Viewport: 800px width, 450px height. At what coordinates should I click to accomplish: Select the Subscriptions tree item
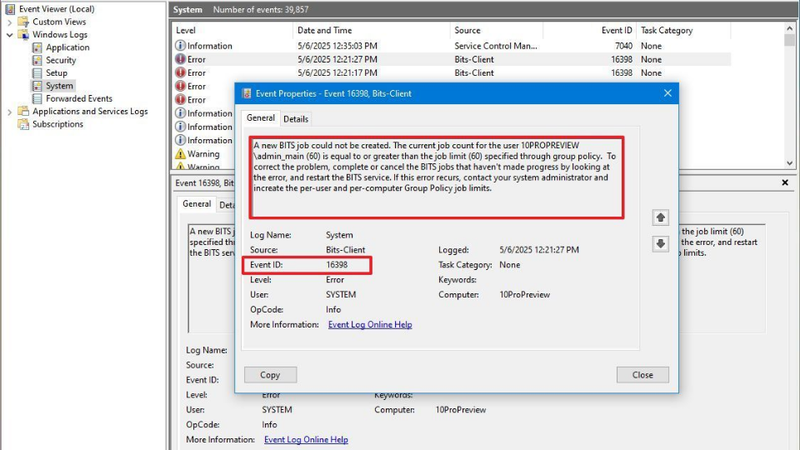[58, 124]
